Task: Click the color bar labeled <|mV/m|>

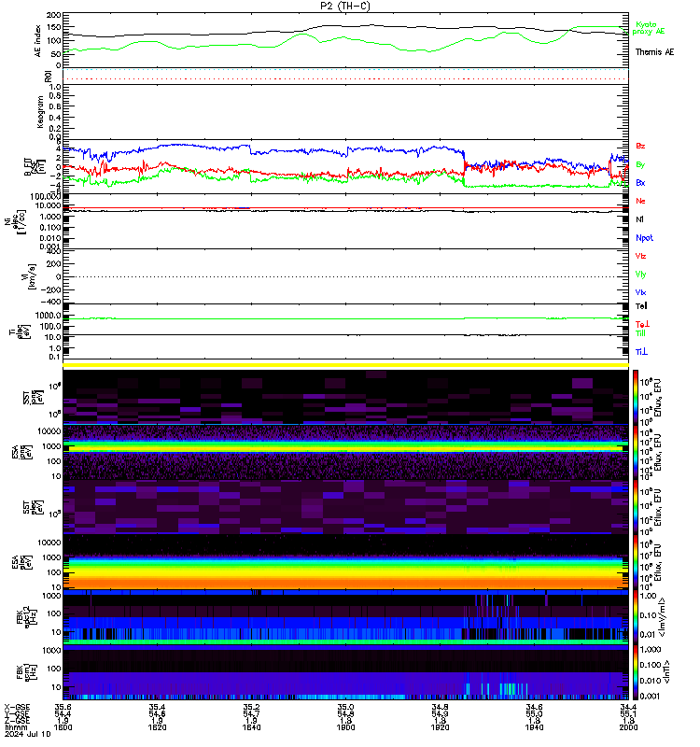Action: tap(636, 617)
